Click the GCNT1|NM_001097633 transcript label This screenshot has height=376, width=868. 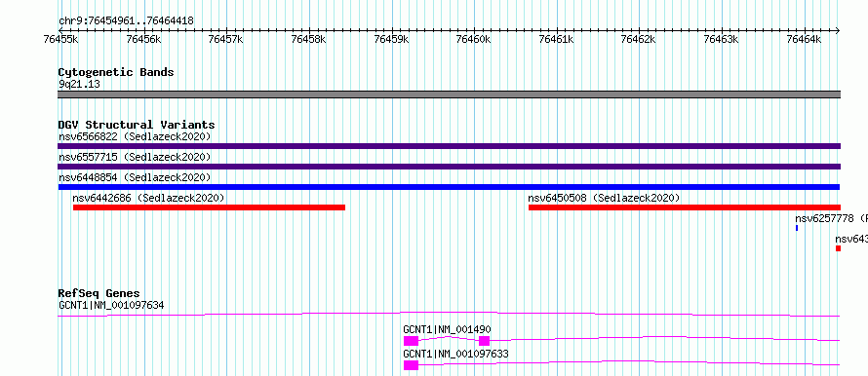(455, 354)
